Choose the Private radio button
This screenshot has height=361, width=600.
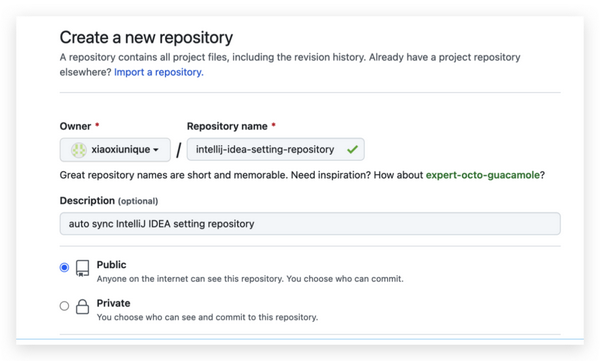(x=64, y=306)
